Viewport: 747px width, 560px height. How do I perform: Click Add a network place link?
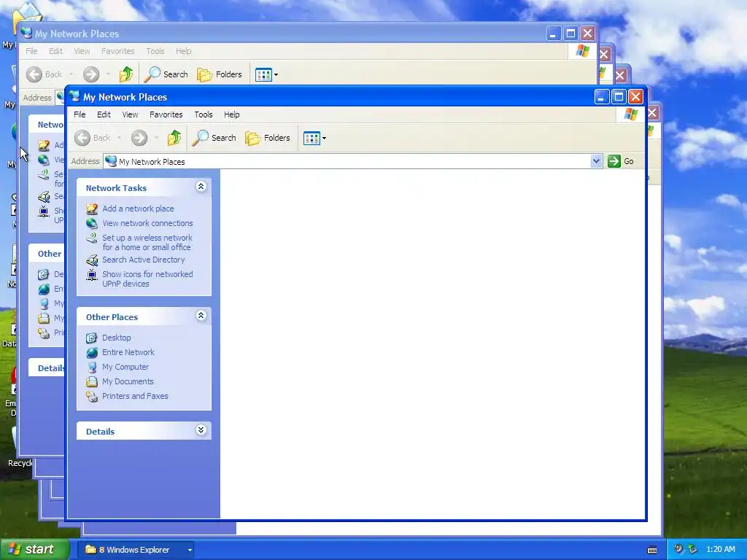pos(138,209)
